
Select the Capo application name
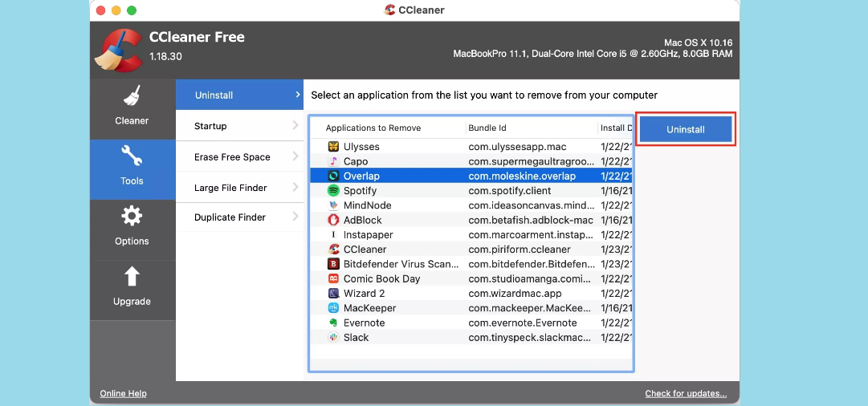[356, 161]
